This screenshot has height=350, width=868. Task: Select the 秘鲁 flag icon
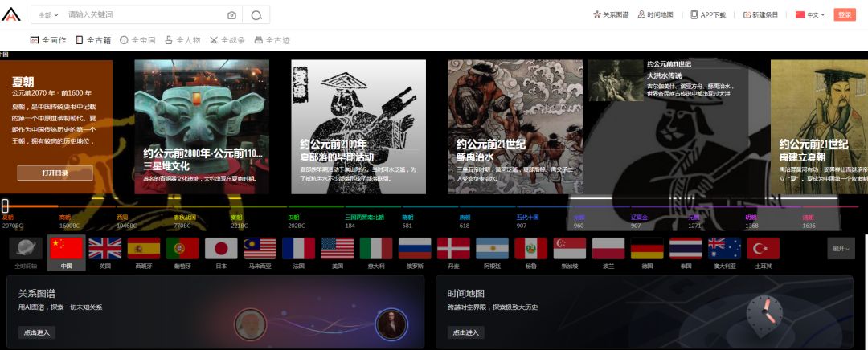531,249
